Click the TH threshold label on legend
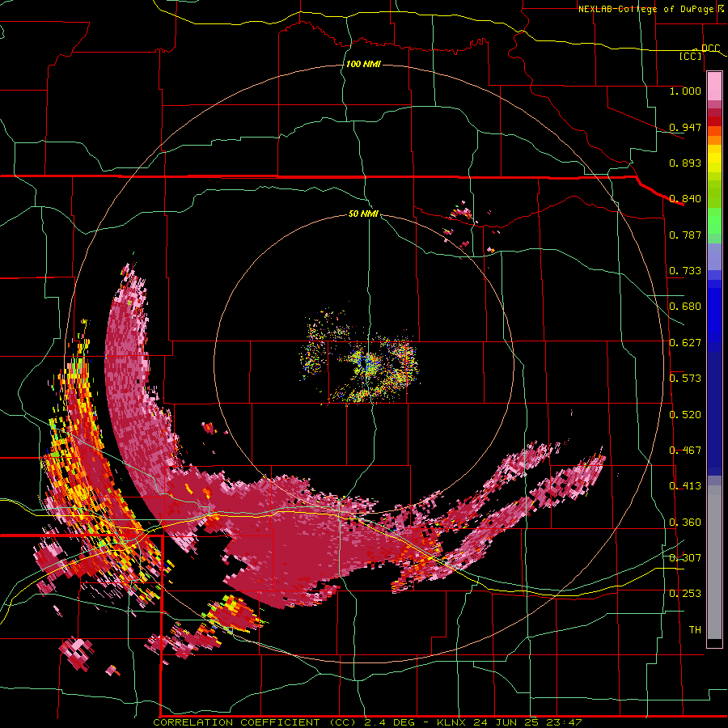728x728 pixels. pyautogui.click(x=695, y=630)
